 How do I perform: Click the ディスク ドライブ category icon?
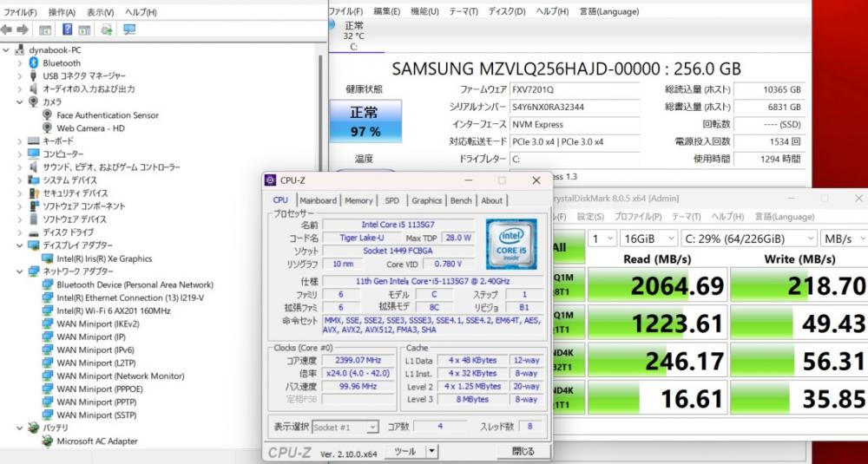pyautogui.click(x=33, y=232)
